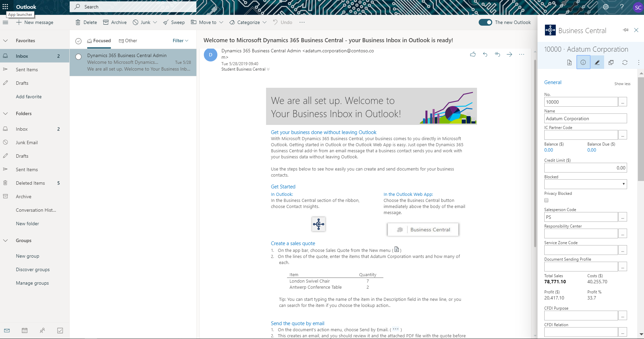Viewport: 644px width, 339px height.
Task: Open the App launcher grid icon
Action: pos(5,7)
